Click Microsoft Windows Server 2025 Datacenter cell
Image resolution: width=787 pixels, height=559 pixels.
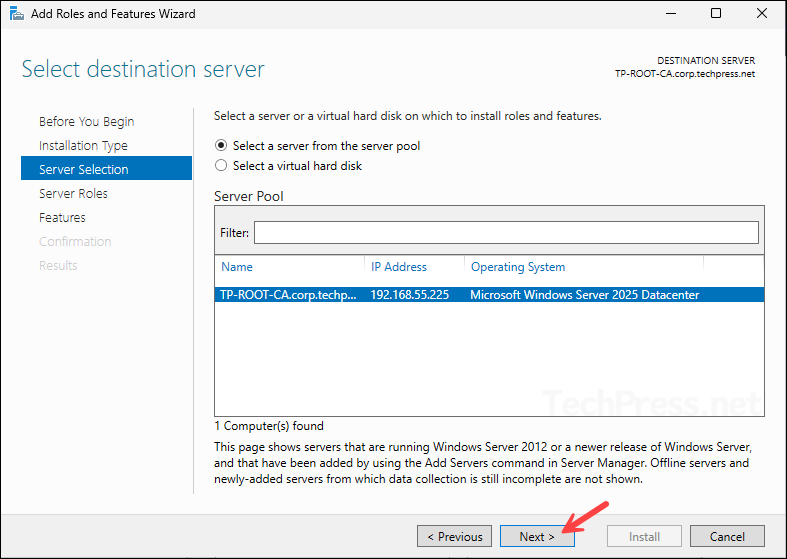(x=584, y=295)
